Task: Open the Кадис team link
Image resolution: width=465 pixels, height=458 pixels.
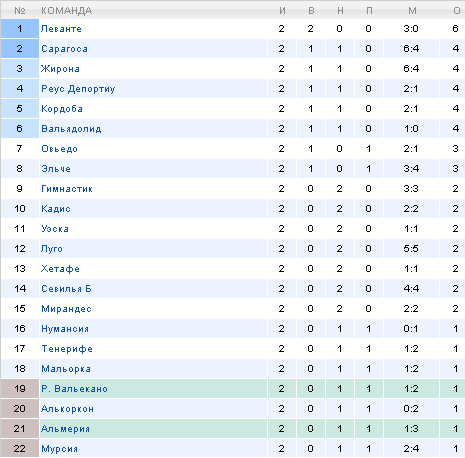Action: [56, 209]
